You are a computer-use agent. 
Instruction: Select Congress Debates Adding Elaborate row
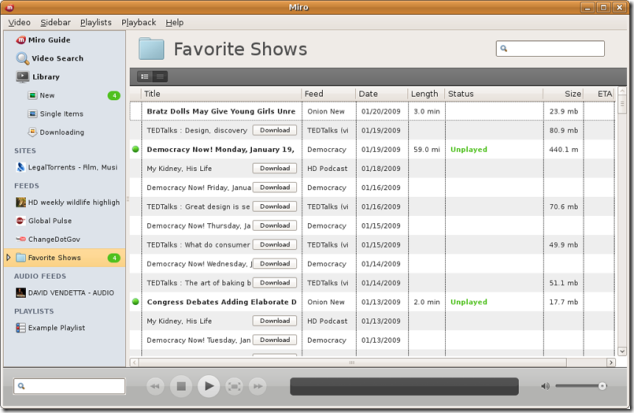(372, 302)
